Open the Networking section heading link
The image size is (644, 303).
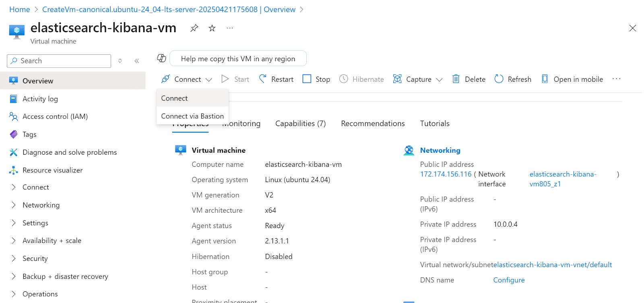point(440,150)
